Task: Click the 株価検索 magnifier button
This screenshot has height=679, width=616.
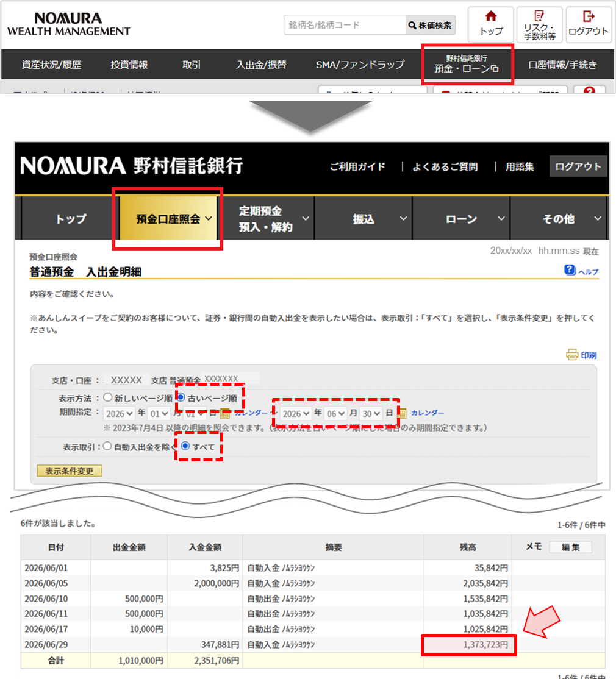Action: (x=430, y=25)
